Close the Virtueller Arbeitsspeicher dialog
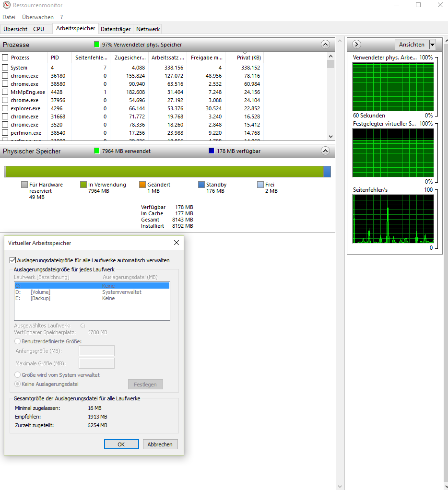 click(177, 243)
